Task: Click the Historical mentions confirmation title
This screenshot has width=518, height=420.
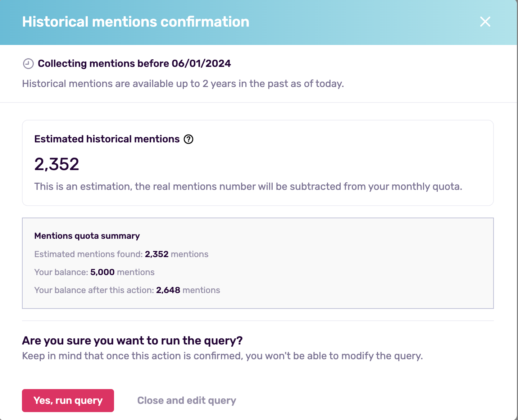Action: (136, 22)
